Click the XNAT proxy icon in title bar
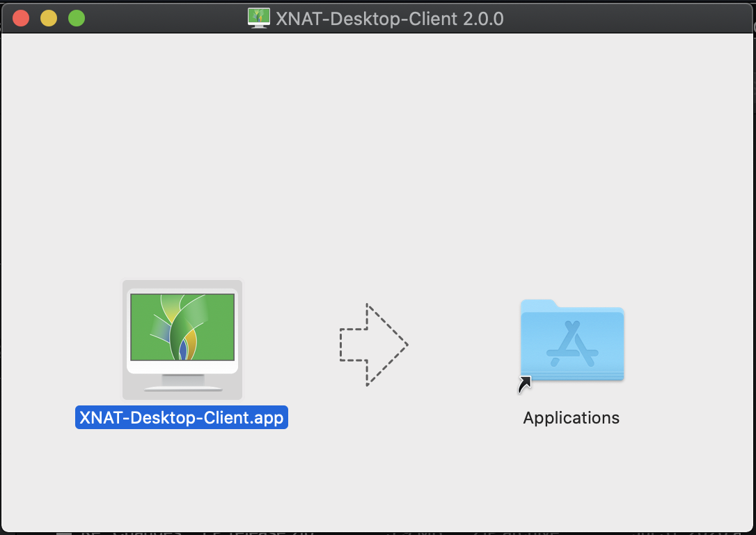 point(259,17)
